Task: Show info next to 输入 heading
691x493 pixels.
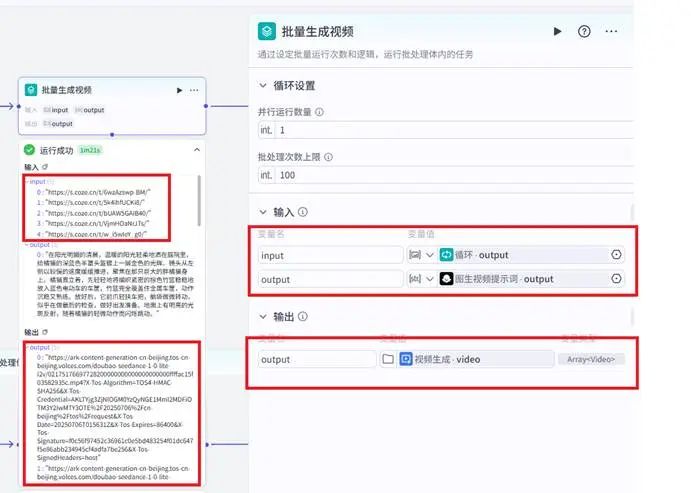Action: pyautogui.click(x=303, y=212)
